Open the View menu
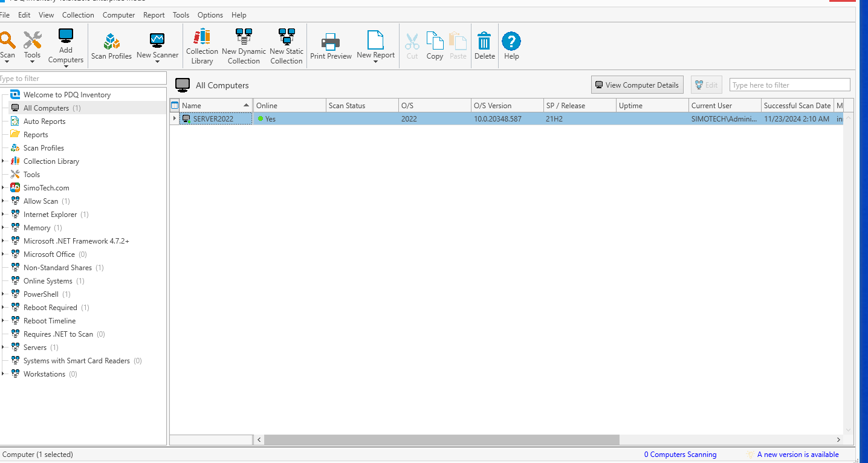The height and width of the screenshot is (463, 868). pos(46,15)
